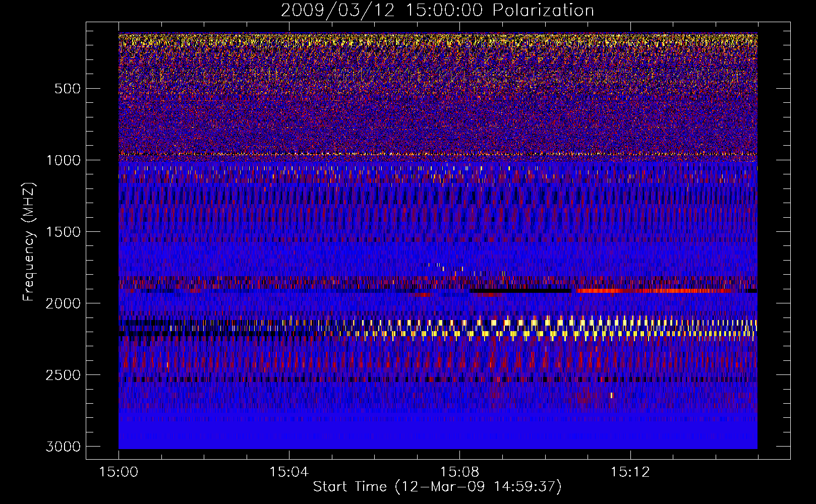This screenshot has height=504, width=816.
Task: Click the 15:08 time tick label
Action: pyautogui.click(x=459, y=472)
